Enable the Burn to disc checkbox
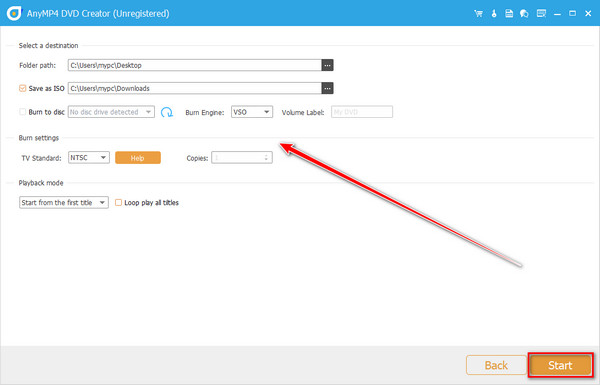 (x=23, y=112)
